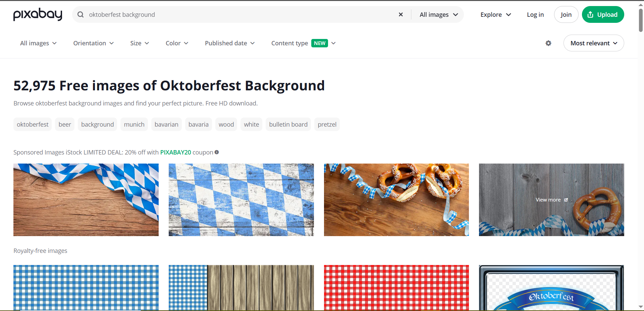
Task: Click the sponsored pretzels on wood thumbnail
Action: (x=396, y=199)
